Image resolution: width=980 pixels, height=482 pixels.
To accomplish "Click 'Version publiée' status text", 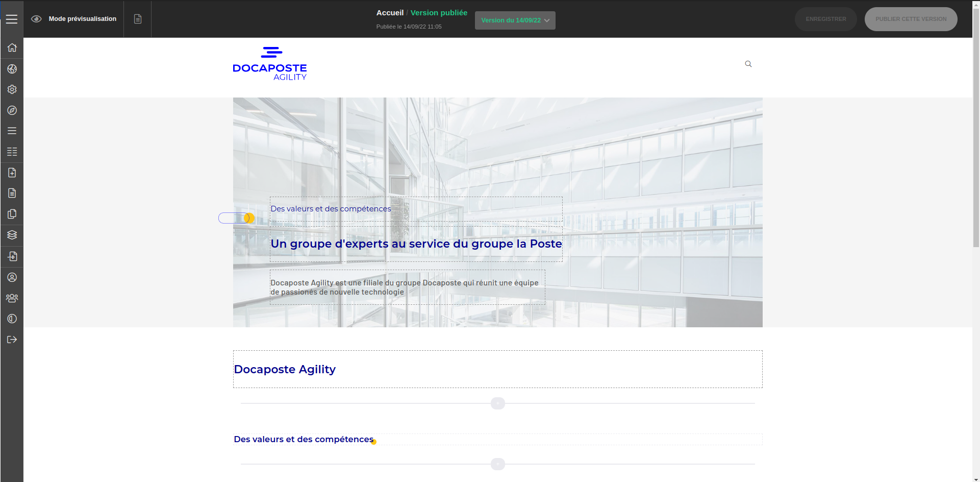I will click(439, 13).
